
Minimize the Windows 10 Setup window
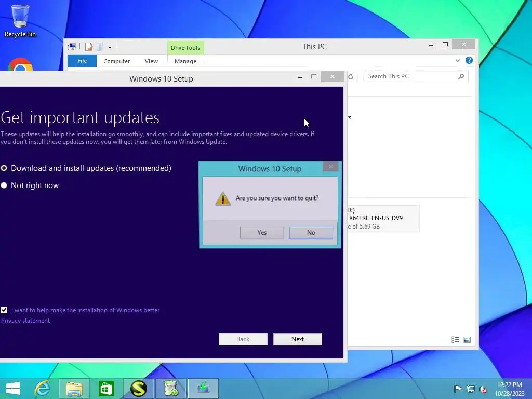click(300, 77)
